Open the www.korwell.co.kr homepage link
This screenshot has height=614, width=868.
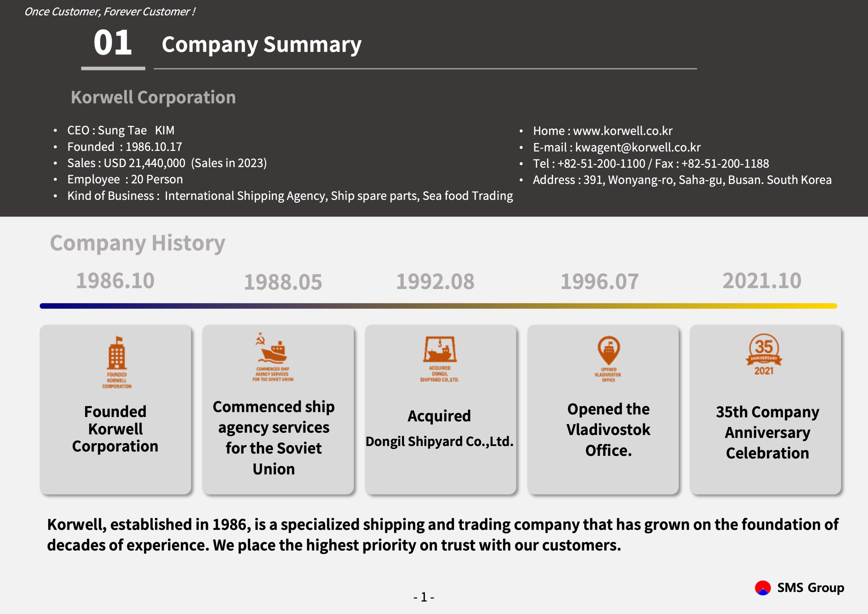623,131
